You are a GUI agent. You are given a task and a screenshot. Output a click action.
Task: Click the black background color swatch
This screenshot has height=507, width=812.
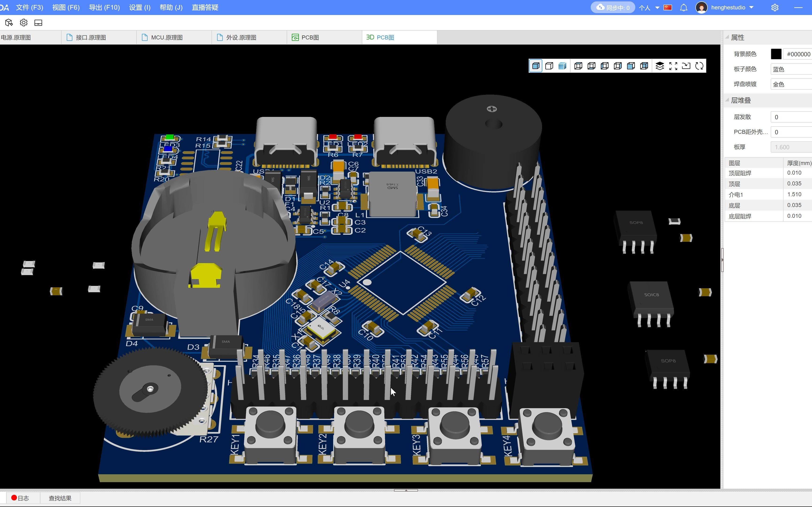(776, 54)
